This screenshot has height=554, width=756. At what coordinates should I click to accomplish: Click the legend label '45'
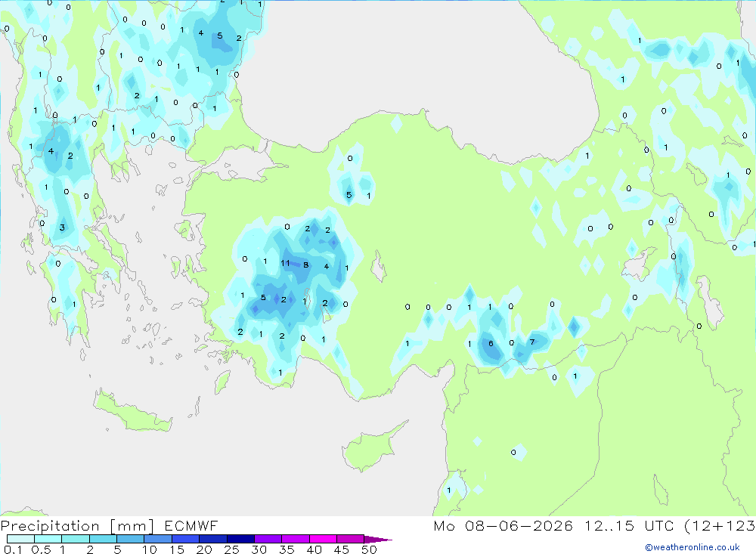pos(342,549)
